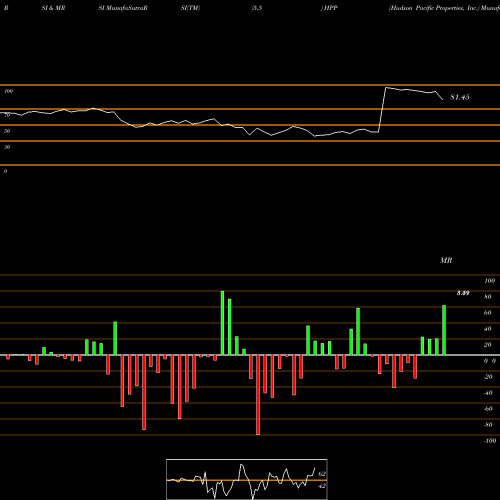Viewport: 500px width, 500px height.
Task: Click RSI axis label 50
Action: (7, 131)
